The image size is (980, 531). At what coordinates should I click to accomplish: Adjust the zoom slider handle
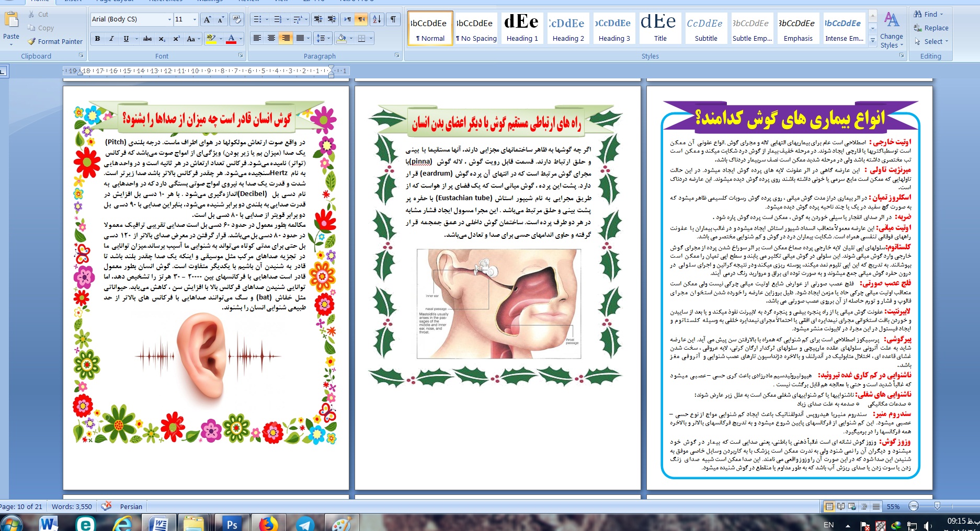coord(937,506)
